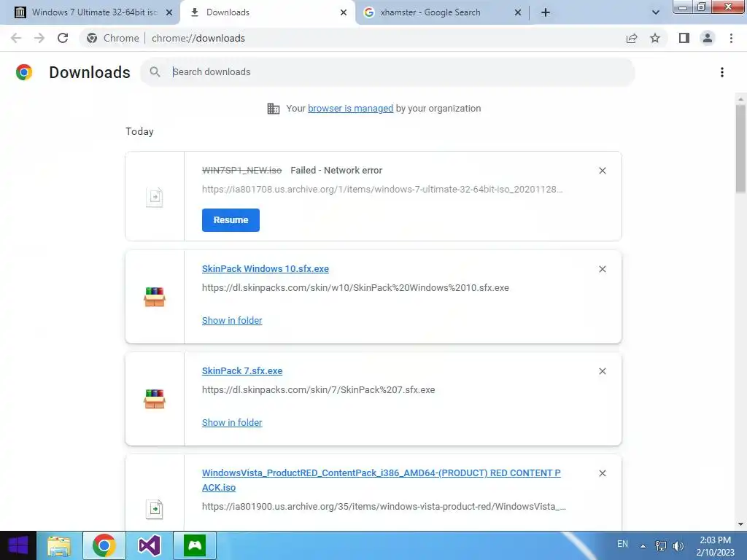747x560 pixels.
Task: Click the EN language indicator
Action: [622, 544]
